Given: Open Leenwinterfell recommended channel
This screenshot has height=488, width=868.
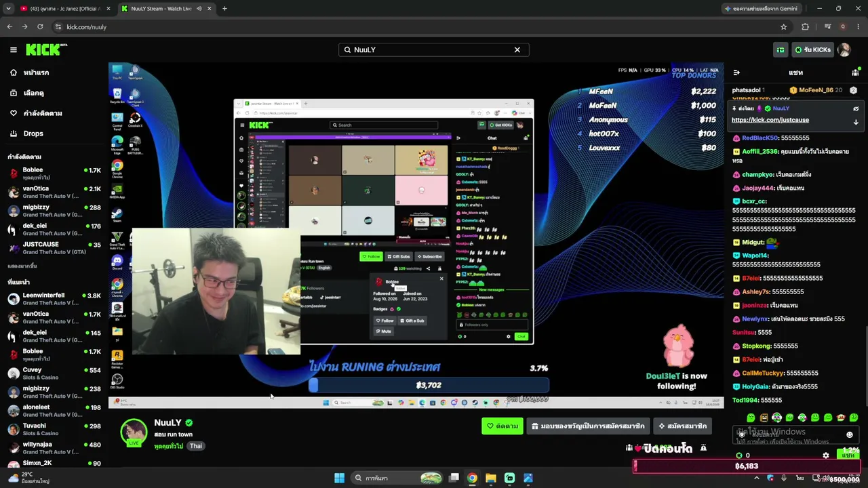Looking at the screenshot, I should click(x=54, y=299).
